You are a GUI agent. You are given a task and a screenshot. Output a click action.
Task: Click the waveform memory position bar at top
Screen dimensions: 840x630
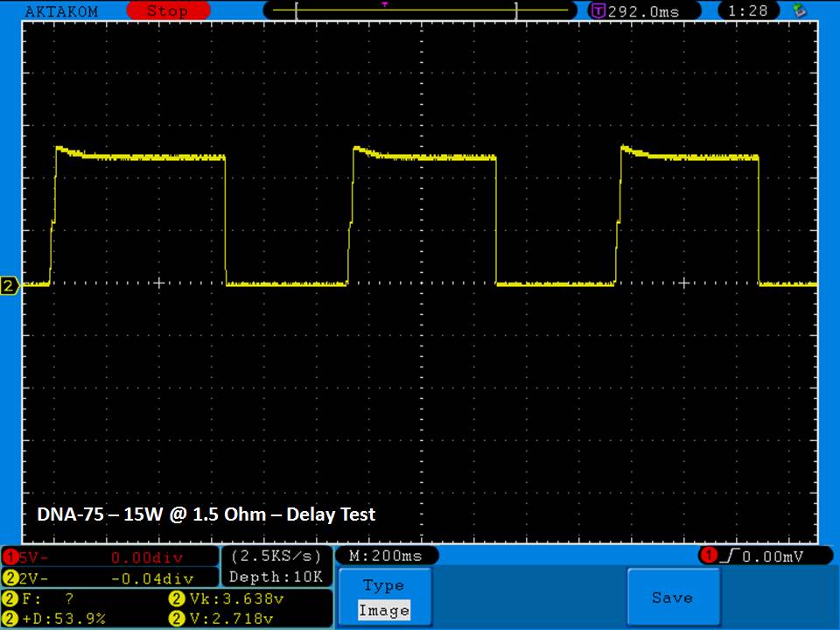(407, 11)
